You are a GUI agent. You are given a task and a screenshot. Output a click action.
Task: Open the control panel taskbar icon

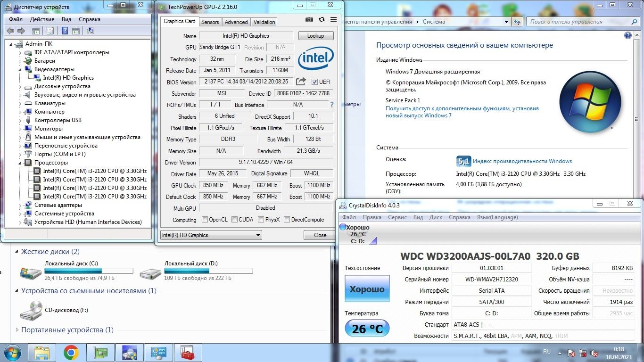(159, 353)
